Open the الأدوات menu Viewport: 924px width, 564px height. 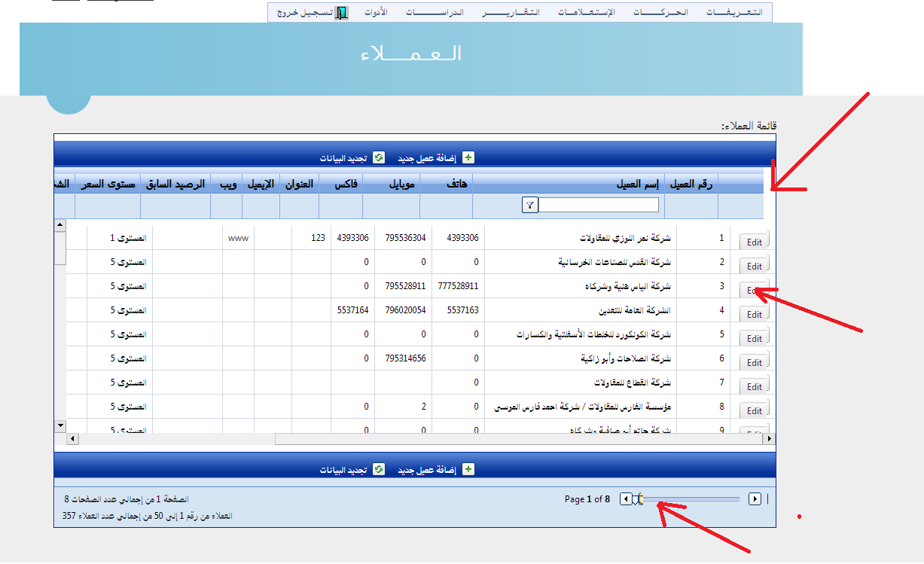point(376,13)
